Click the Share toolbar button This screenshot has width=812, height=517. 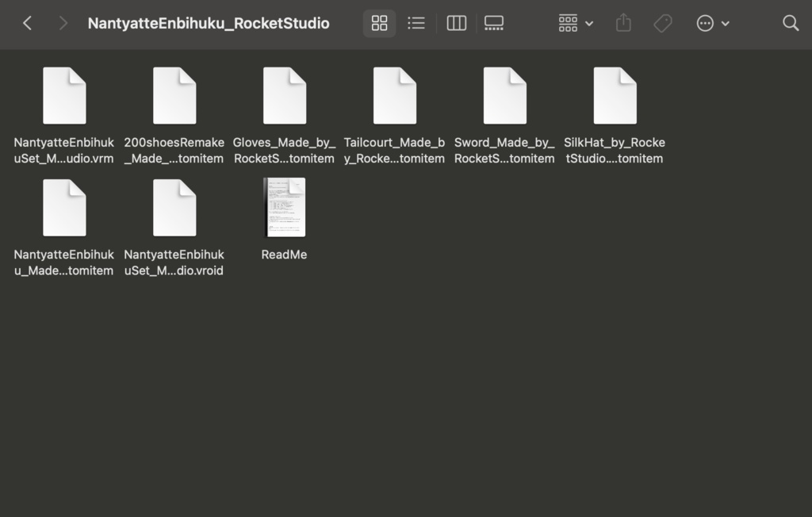pos(623,23)
